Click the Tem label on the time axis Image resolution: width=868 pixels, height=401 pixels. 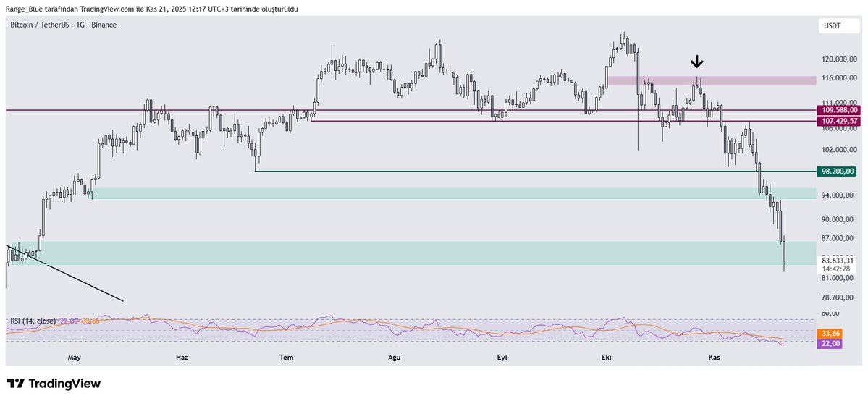(286, 358)
